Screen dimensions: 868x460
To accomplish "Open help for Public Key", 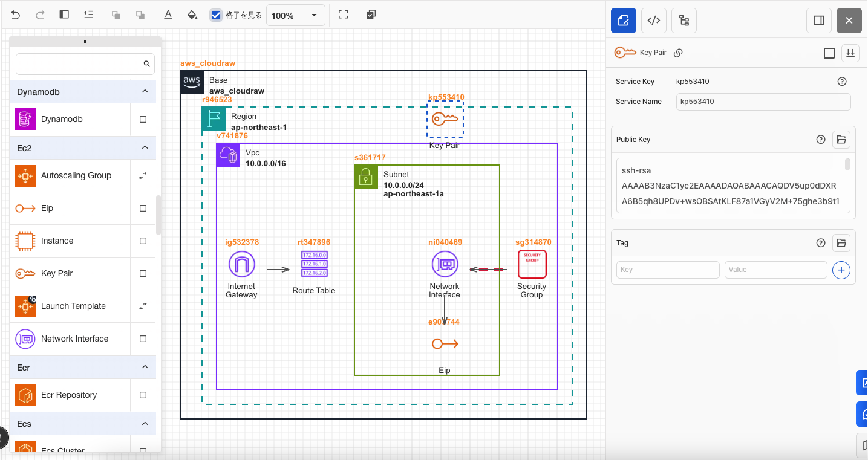I will tap(821, 140).
